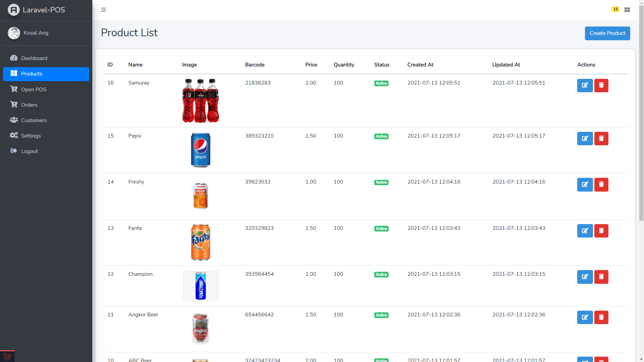
Task: Open the Open POS page
Action: (46, 89)
